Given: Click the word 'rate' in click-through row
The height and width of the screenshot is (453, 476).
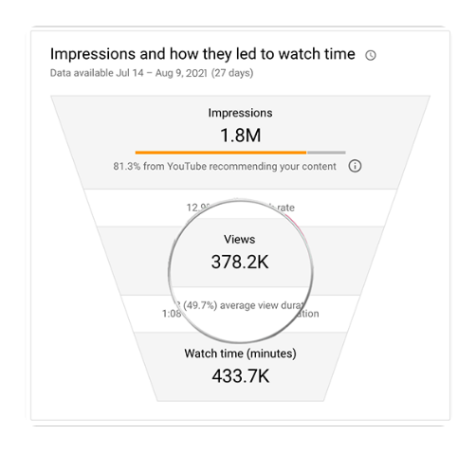Looking at the screenshot, I should [x=285, y=208].
